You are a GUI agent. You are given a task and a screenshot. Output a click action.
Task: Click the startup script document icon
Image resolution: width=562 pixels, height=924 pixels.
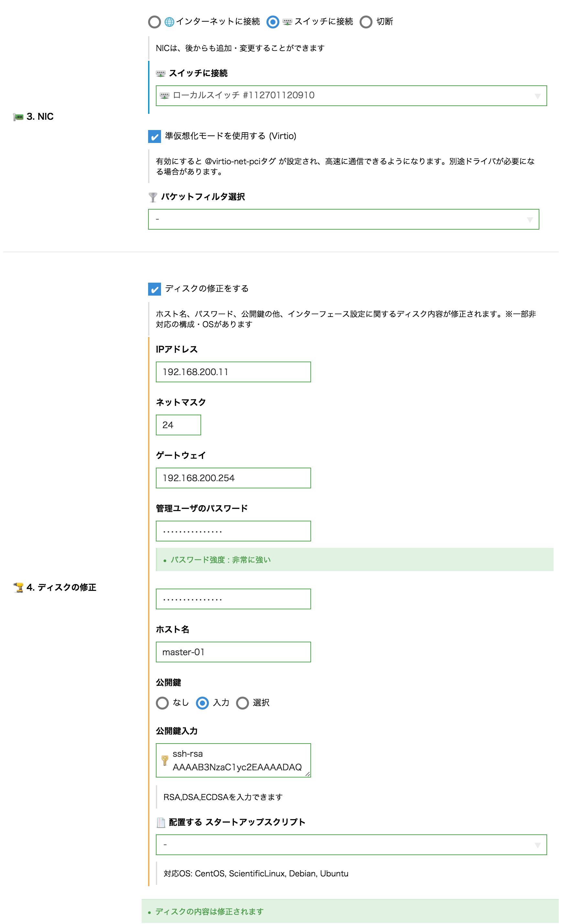pos(161,822)
